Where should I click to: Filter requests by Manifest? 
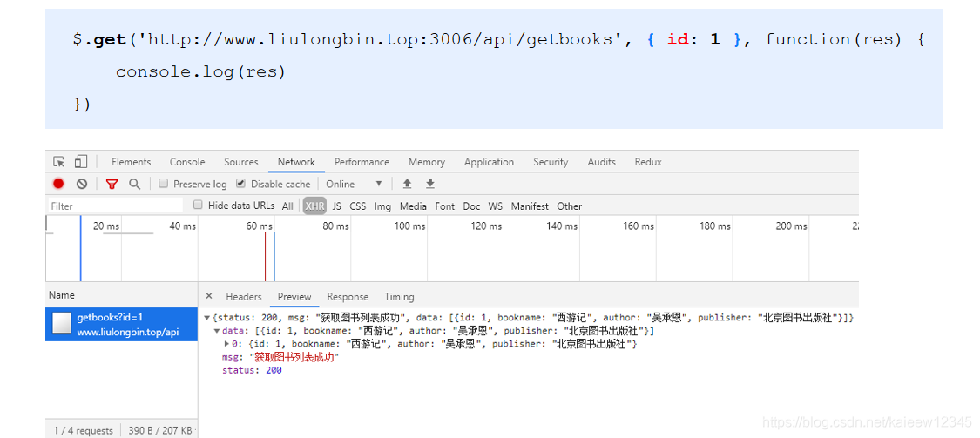point(530,206)
